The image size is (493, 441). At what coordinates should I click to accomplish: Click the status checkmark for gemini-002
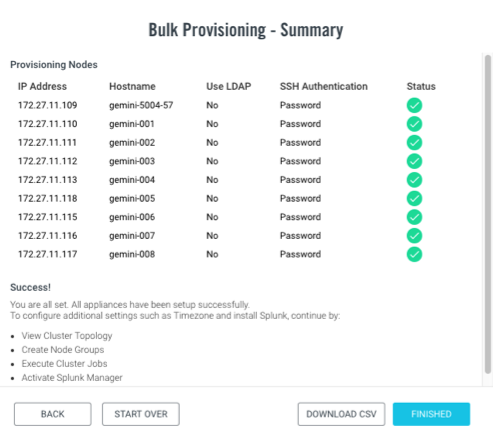pyautogui.click(x=414, y=143)
